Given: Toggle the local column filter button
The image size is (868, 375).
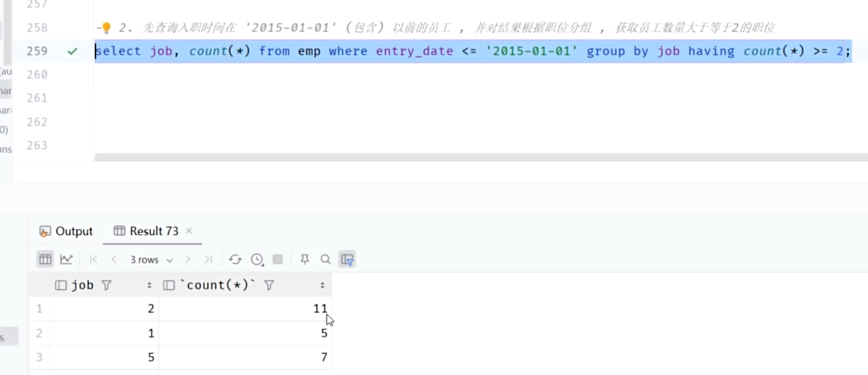Looking at the screenshot, I should (347, 259).
